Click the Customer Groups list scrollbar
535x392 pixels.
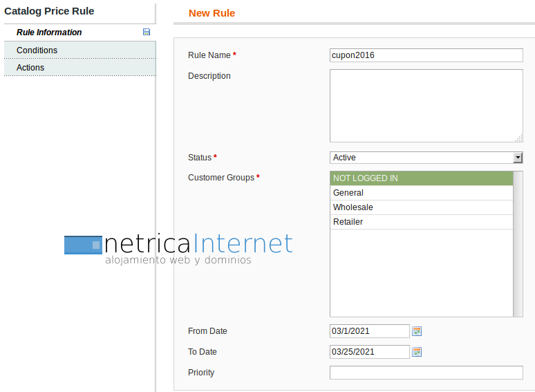click(x=518, y=243)
